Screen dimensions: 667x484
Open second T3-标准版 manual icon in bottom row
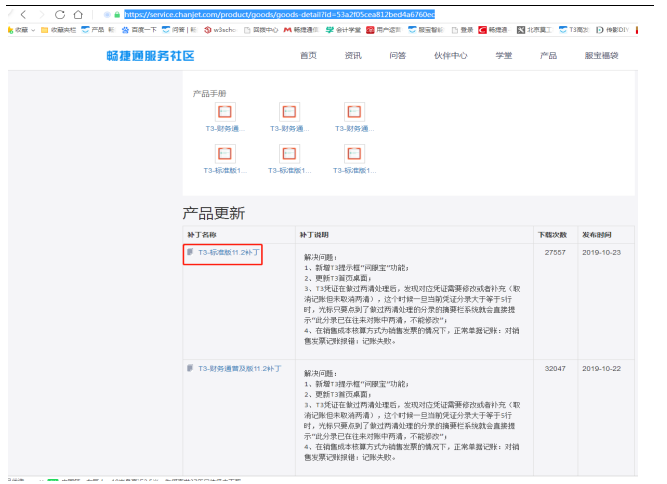290,154
